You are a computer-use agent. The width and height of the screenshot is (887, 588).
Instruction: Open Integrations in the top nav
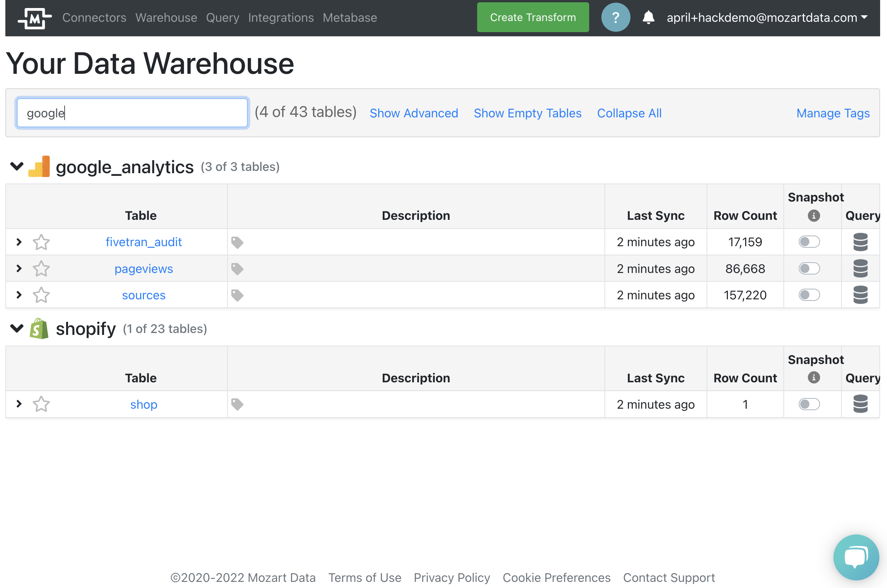pos(281,18)
